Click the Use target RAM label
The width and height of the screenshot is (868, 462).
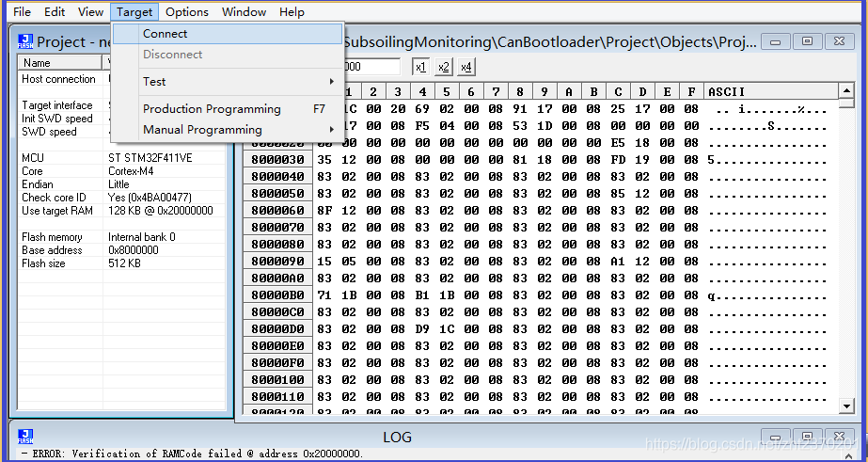[x=57, y=211]
